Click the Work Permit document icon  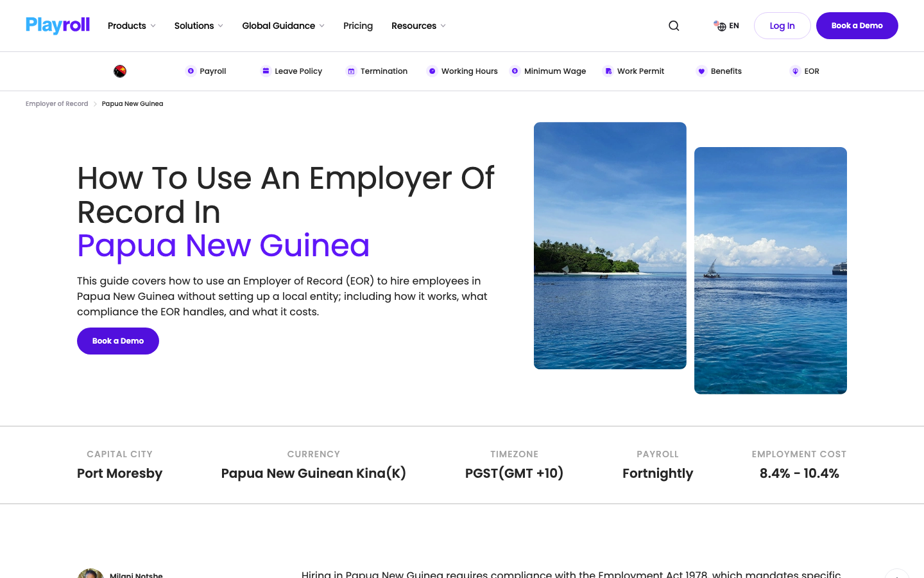(x=608, y=71)
